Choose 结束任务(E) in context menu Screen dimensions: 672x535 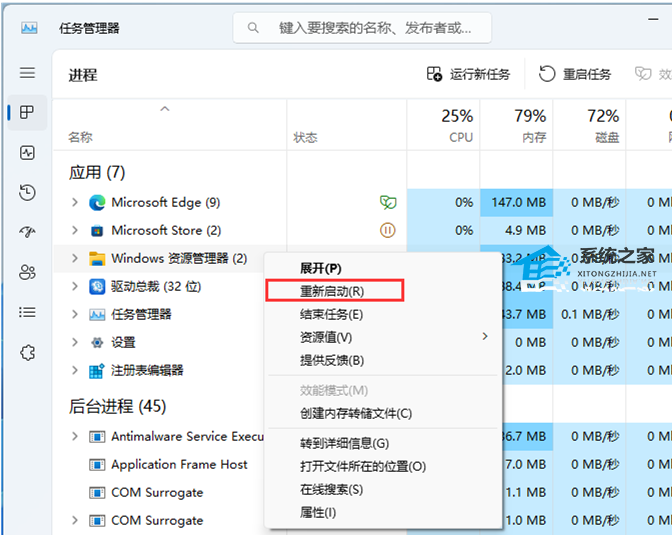pyautogui.click(x=383, y=315)
